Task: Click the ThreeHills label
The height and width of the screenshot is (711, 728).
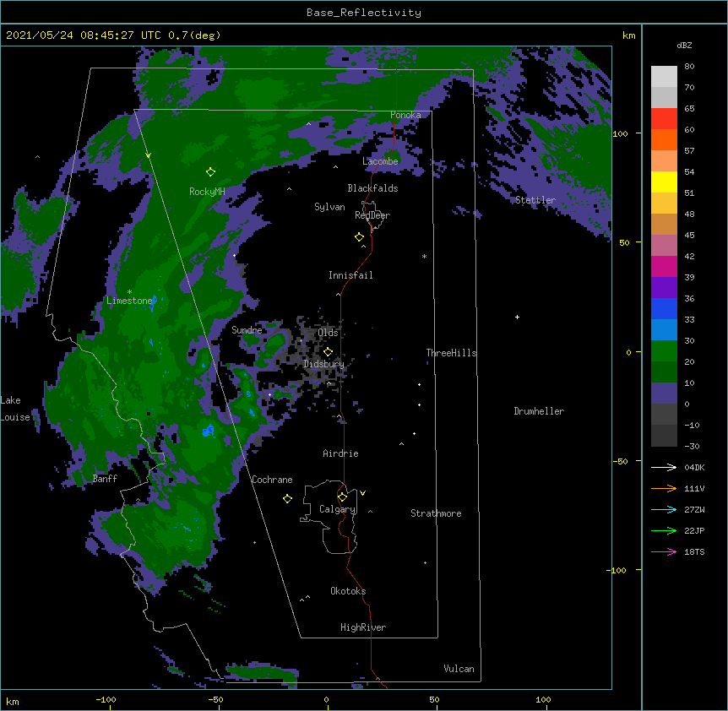Action: (x=451, y=353)
